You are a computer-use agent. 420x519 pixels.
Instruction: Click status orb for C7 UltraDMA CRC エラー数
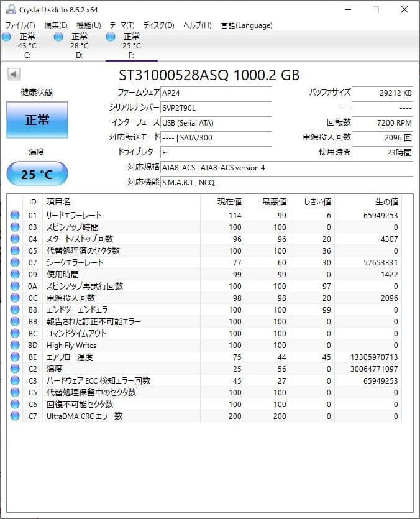click(x=15, y=416)
